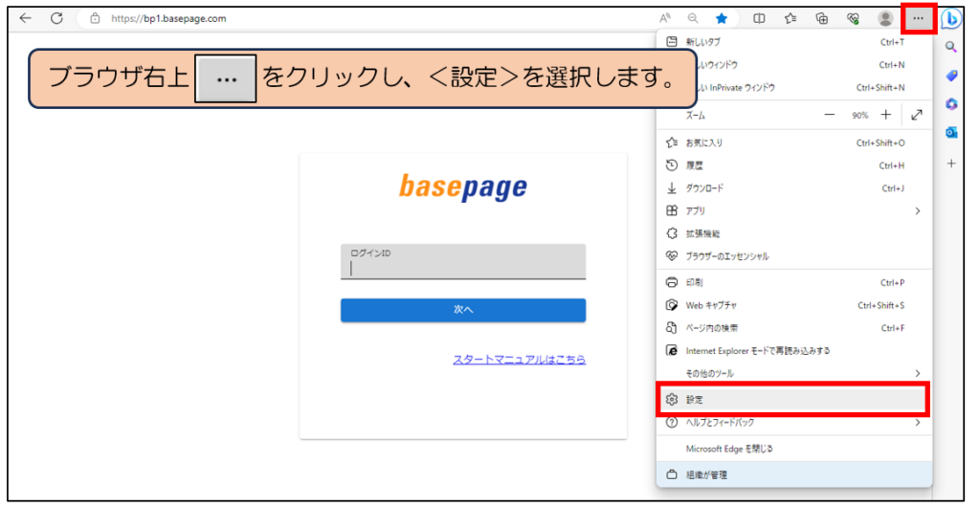Click the blue 次へ button
The height and width of the screenshot is (506, 980).
(463, 310)
